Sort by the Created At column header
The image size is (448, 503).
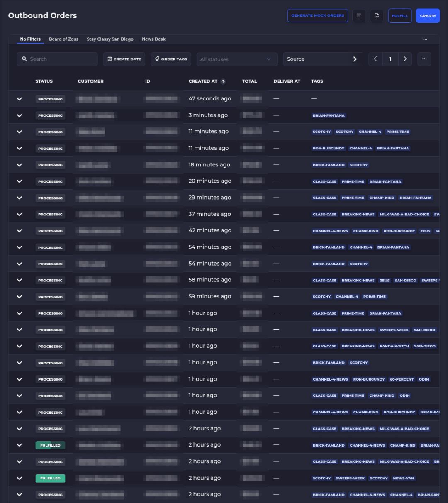click(x=203, y=81)
